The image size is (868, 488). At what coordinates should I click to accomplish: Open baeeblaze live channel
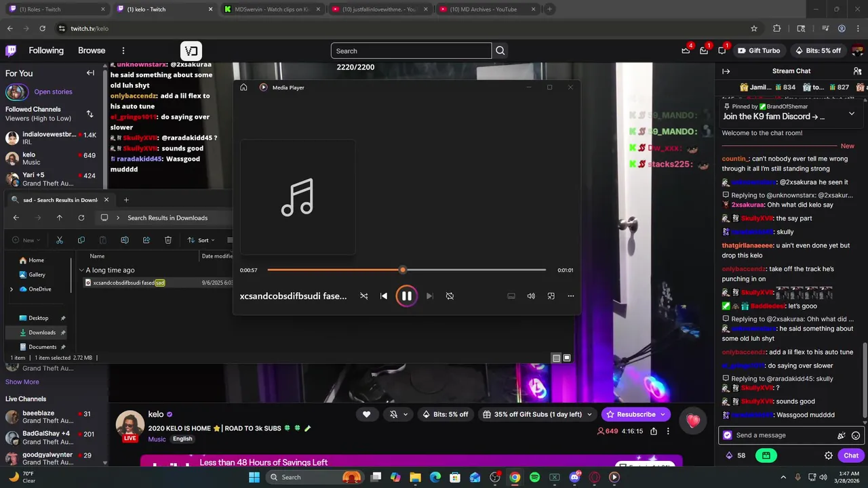click(x=53, y=417)
